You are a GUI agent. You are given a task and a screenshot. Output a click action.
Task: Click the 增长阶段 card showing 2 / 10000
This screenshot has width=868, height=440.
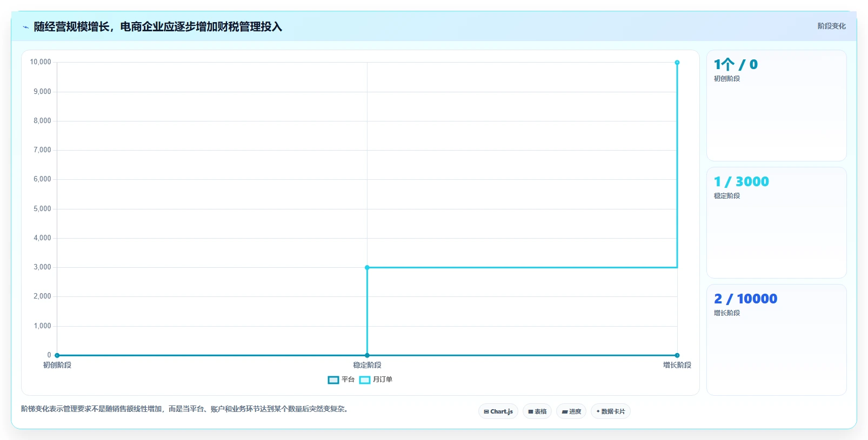coord(776,340)
